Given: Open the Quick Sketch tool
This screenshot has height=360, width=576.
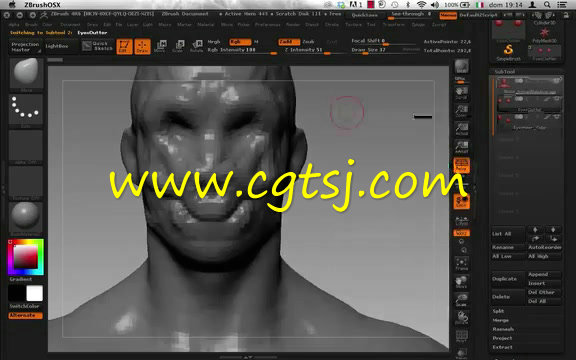Looking at the screenshot, I should pos(97,46).
